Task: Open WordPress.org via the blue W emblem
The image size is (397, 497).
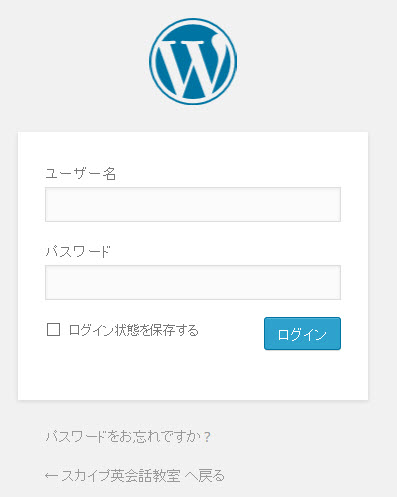Action: point(193,61)
